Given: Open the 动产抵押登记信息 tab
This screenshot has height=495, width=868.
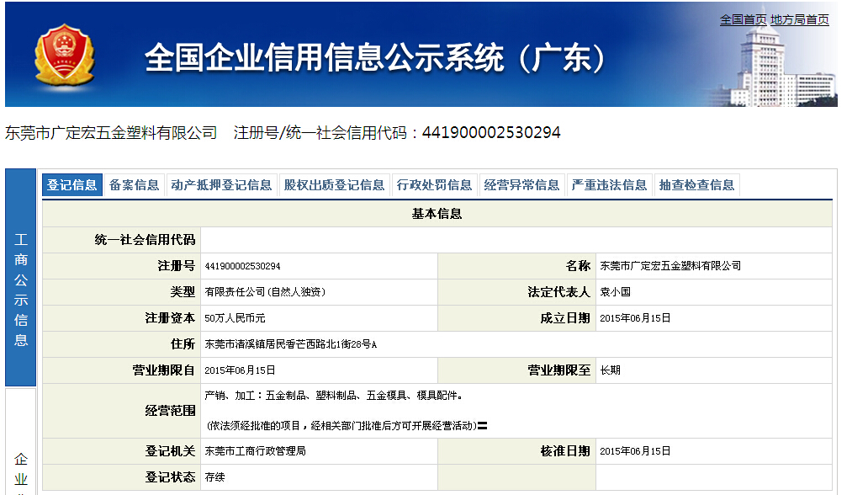Looking at the screenshot, I should coord(221,185).
